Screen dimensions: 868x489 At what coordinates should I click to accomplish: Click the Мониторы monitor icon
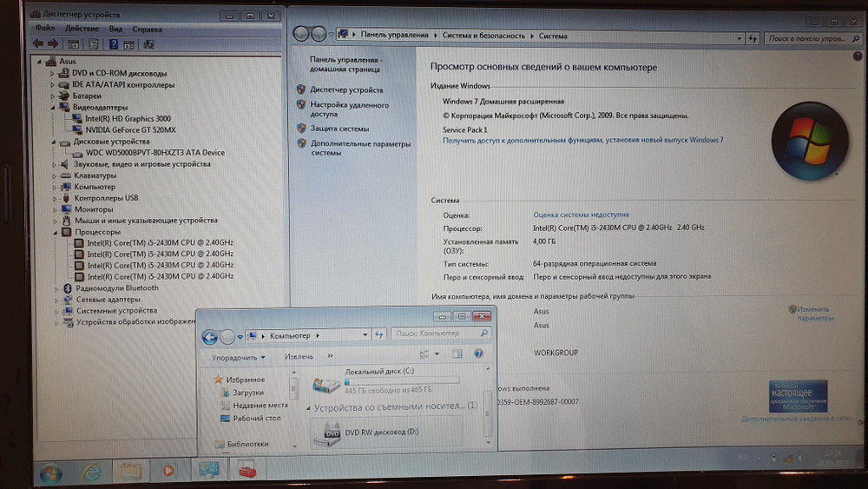pos(66,209)
